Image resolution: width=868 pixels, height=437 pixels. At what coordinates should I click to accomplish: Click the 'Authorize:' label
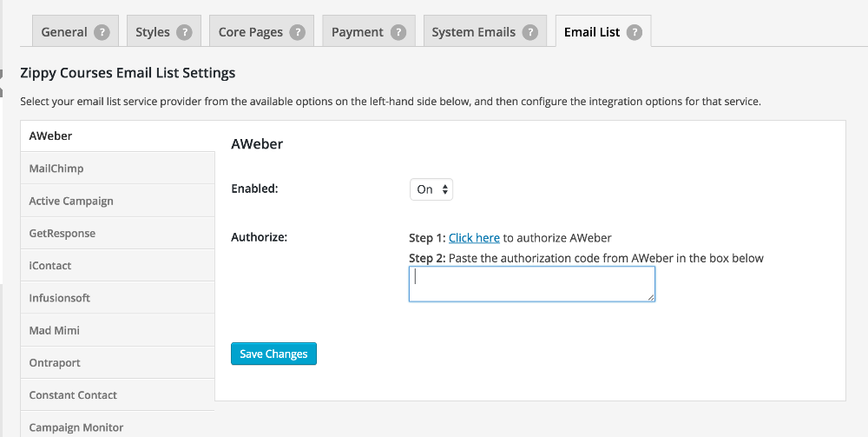pyautogui.click(x=259, y=237)
